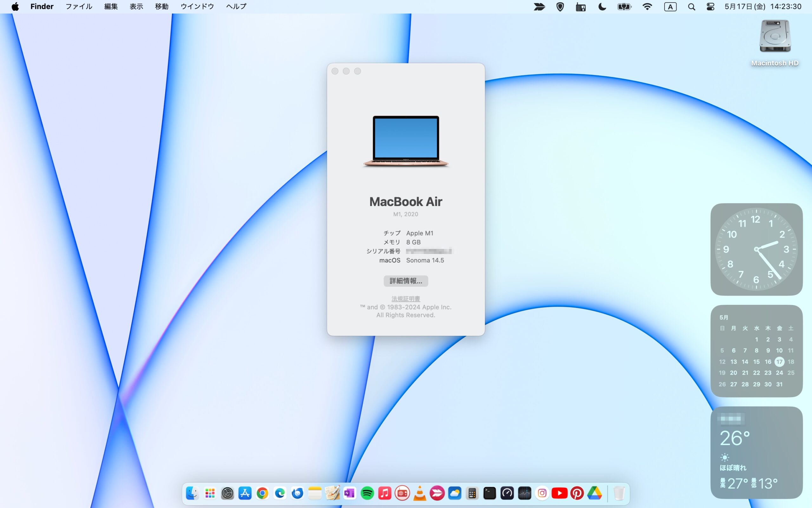The width and height of the screenshot is (812, 508).
Task: Open System Settings gear icon in Dock
Action: pos(227,493)
